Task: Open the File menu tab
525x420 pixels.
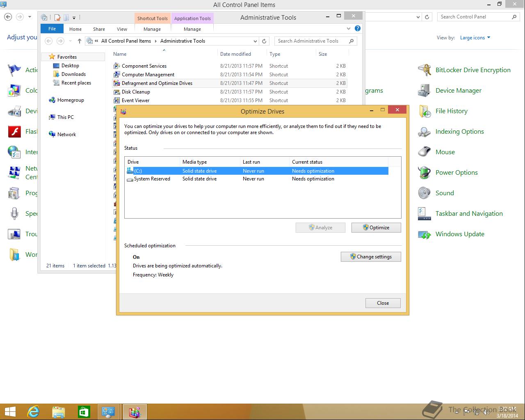Action: coord(52,29)
